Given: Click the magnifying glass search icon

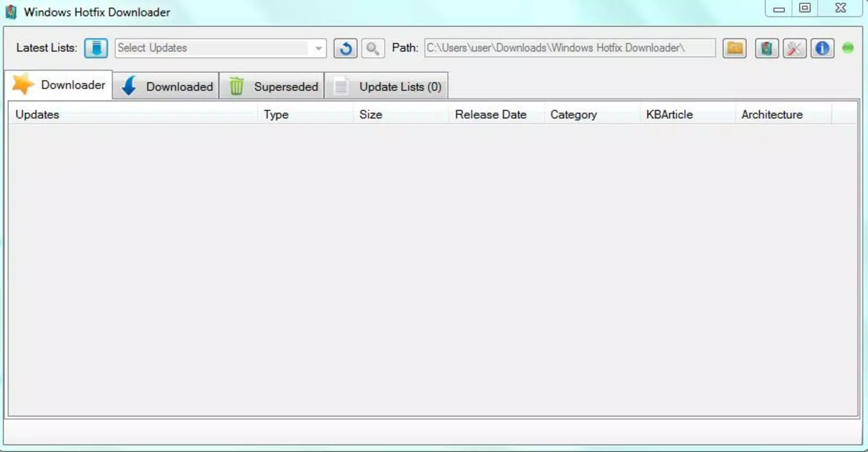Looking at the screenshot, I should (x=373, y=48).
